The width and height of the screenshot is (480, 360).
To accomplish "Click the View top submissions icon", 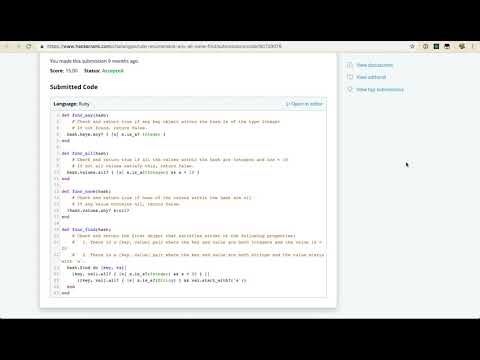I will (x=350, y=89).
